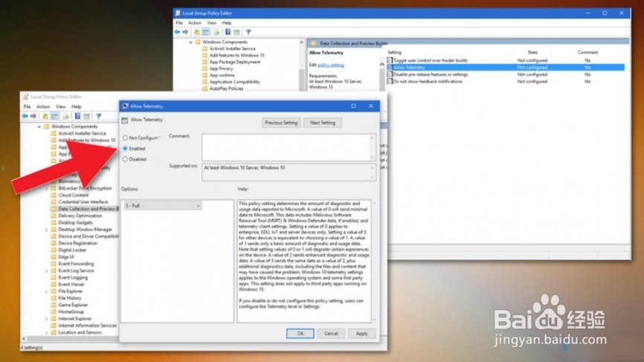
Task: Click policy icon beside Do not show feedback row
Action: click(x=390, y=82)
